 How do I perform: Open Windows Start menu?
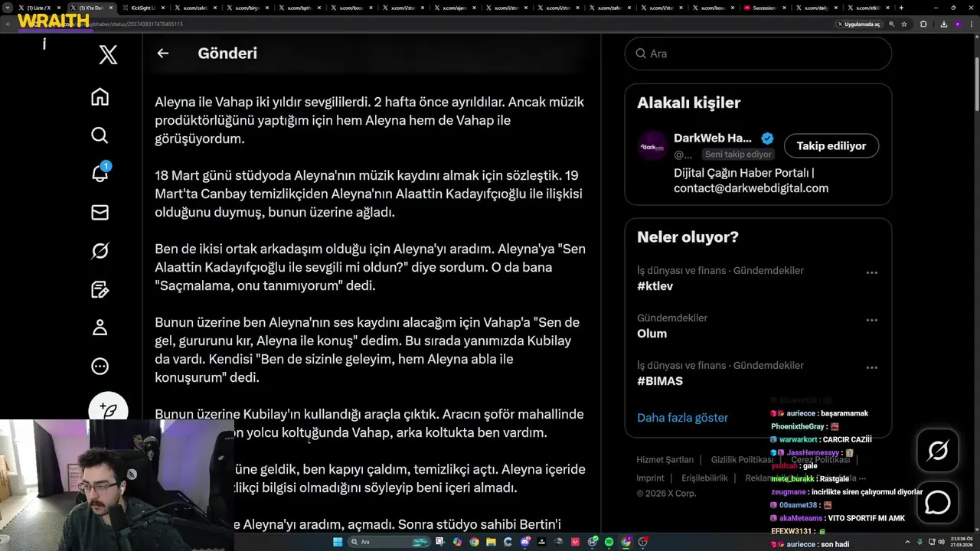[338, 542]
